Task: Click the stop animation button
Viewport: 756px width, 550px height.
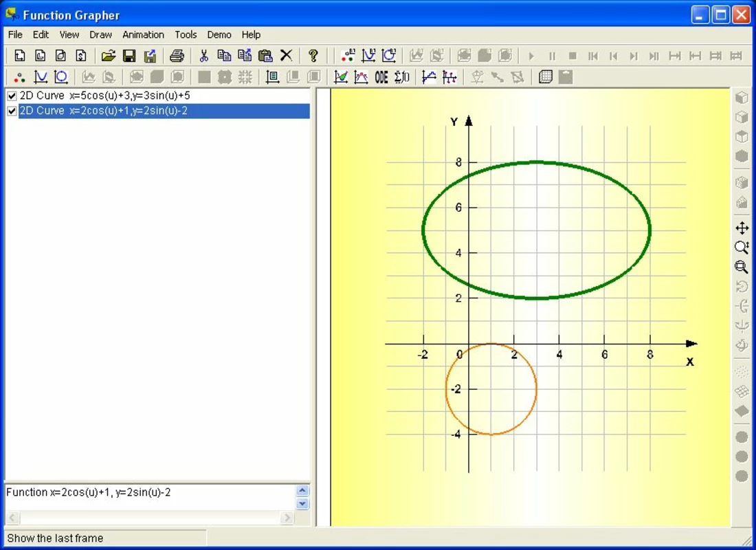Action: 572,56
